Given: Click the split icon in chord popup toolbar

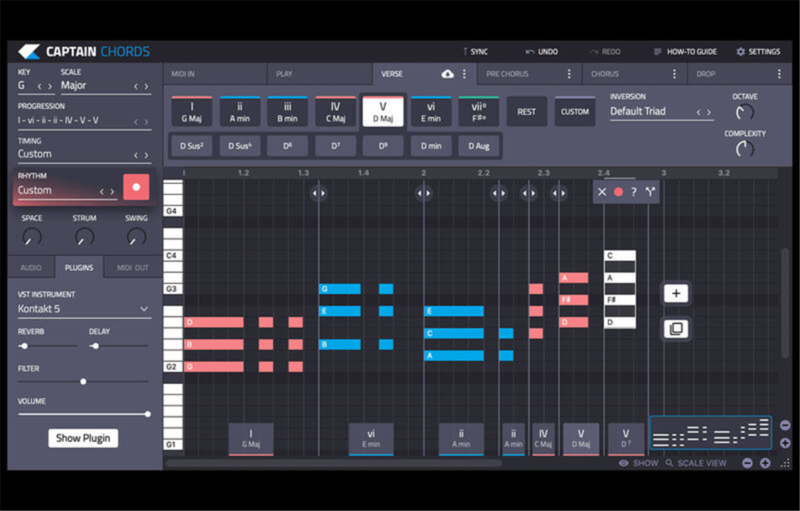Looking at the screenshot, I should point(650,192).
